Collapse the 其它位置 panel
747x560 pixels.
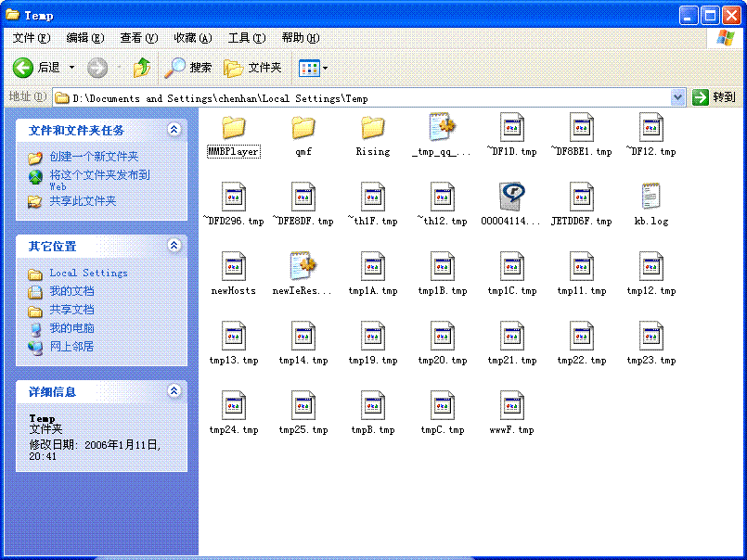click(174, 246)
